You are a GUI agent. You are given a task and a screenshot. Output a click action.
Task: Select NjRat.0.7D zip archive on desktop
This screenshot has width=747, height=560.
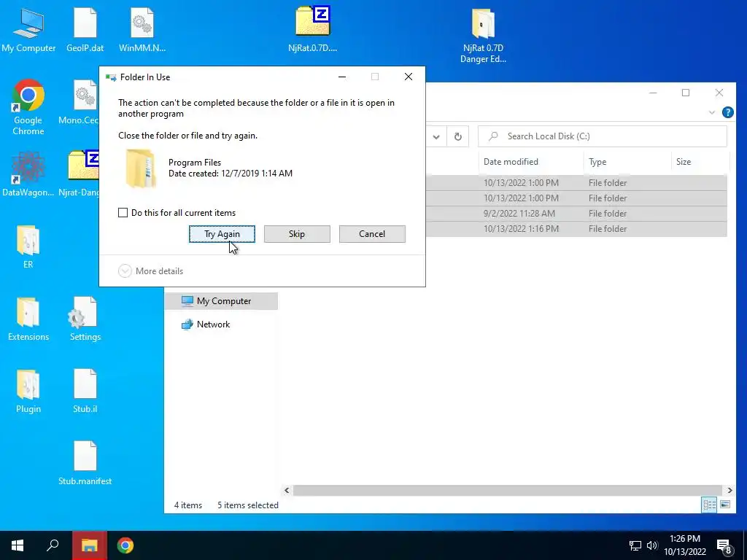pos(312,29)
